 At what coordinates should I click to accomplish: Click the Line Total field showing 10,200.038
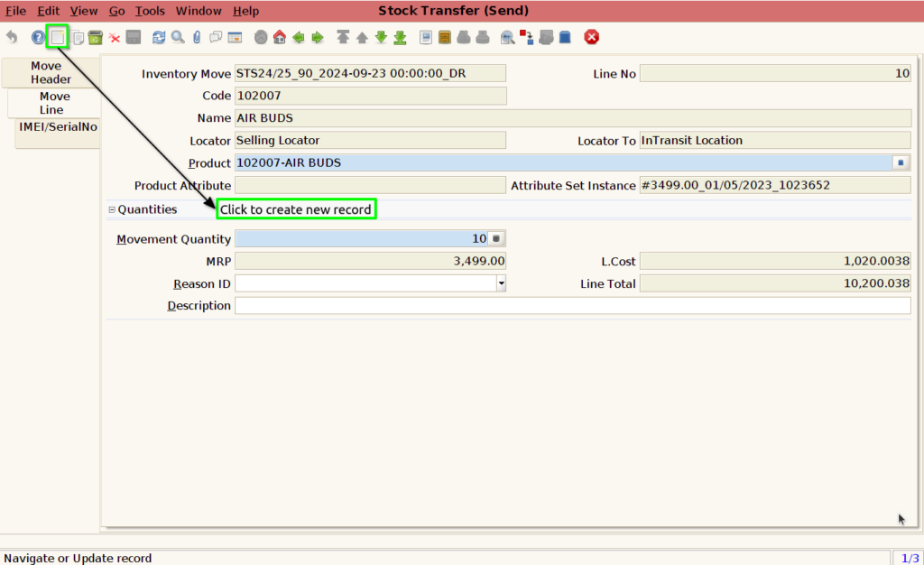pyautogui.click(x=775, y=283)
